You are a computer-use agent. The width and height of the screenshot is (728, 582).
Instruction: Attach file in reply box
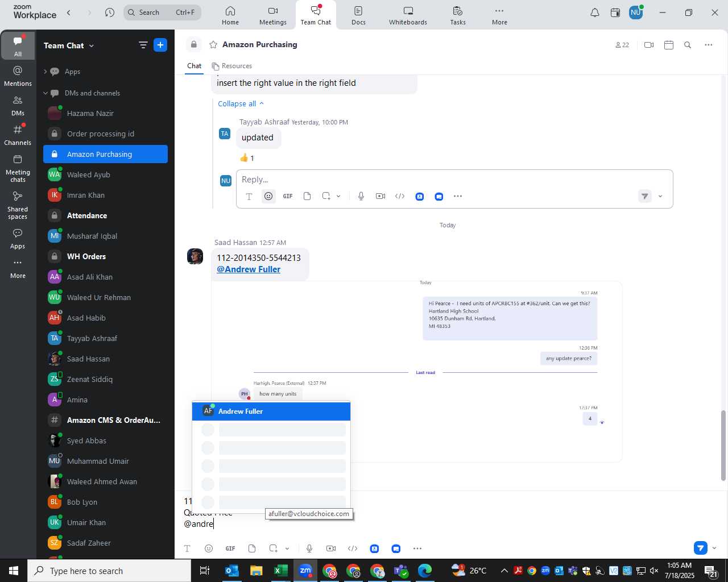click(x=307, y=196)
